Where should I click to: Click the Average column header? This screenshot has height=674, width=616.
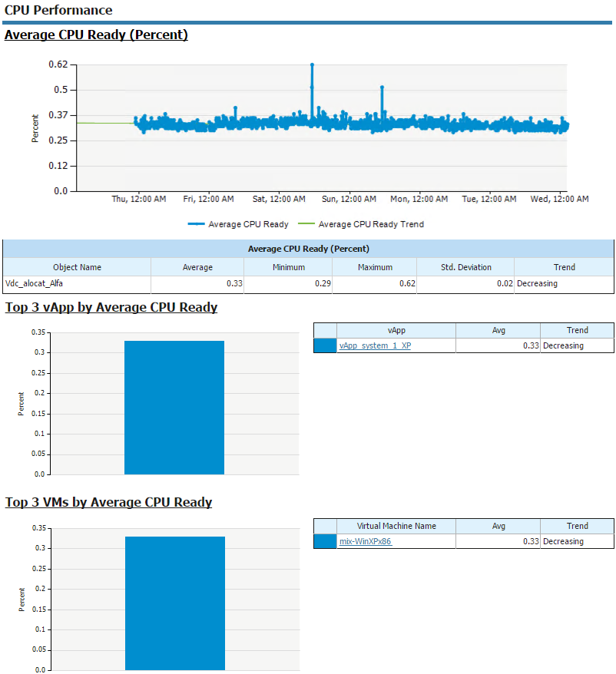coord(197,267)
